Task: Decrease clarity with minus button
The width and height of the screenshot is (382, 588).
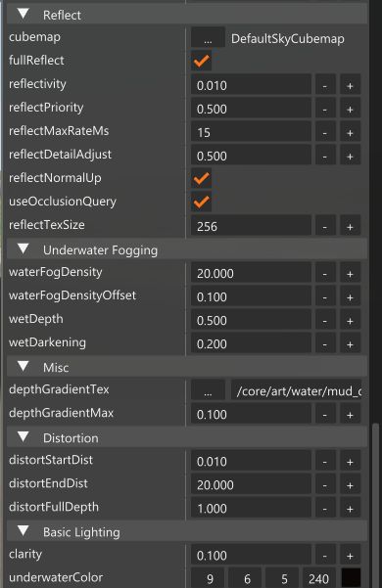Action: click(325, 555)
